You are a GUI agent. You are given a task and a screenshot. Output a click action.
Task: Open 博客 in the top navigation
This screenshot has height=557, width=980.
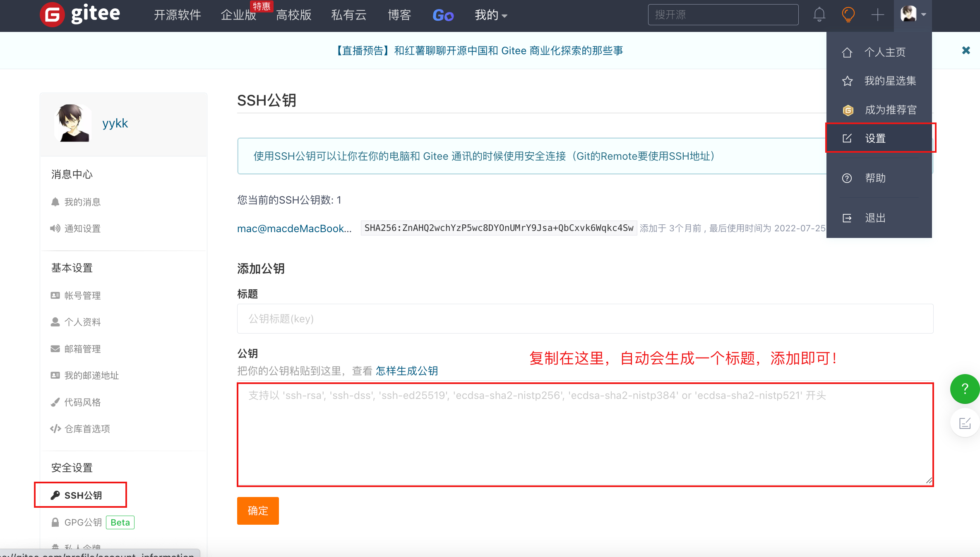[399, 15]
